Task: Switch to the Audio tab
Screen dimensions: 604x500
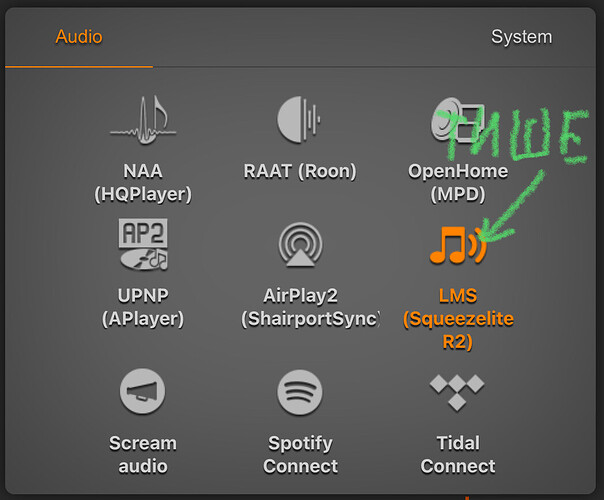Action: click(x=79, y=37)
